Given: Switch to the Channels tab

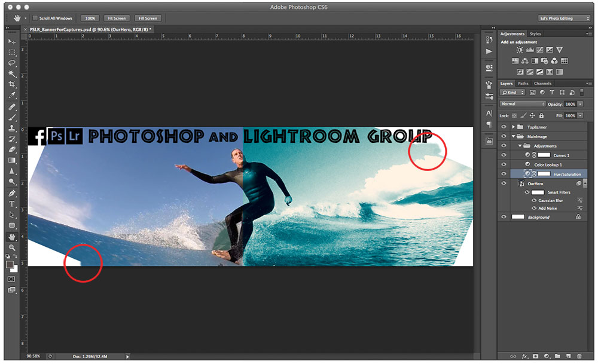Looking at the screenshot, I should (x=542, y=84).
